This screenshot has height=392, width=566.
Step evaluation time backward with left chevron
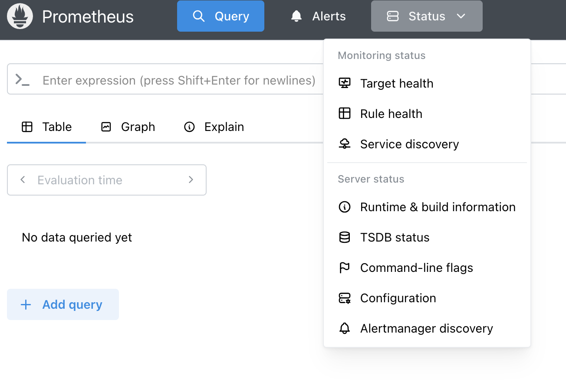click(x=23, y=180)
